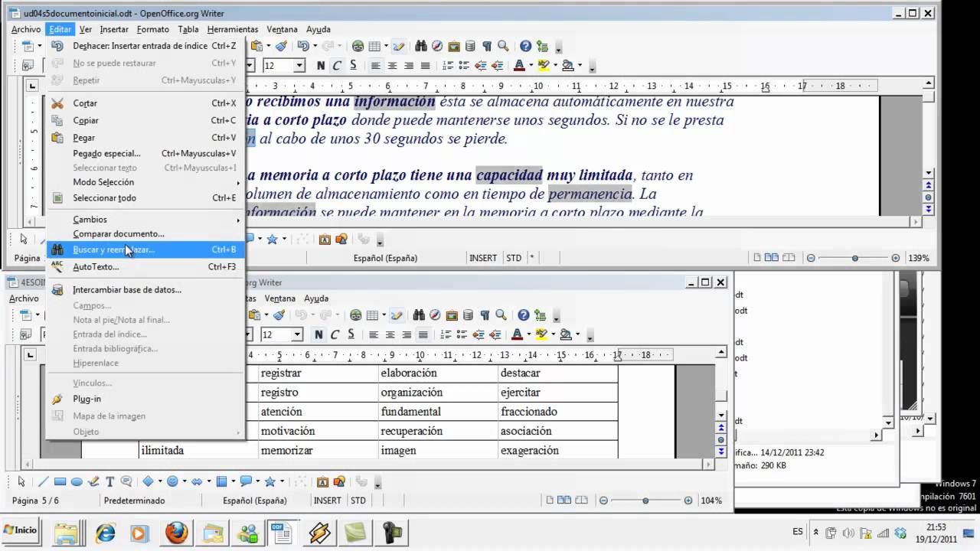Choose AutoTexto from the Editar menu

pyautogui.click(x=145, y=267)
